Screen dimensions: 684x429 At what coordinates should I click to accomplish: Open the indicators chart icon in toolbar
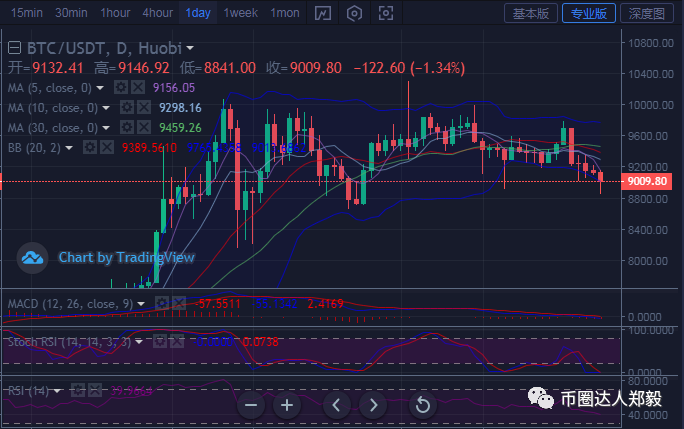323,13
